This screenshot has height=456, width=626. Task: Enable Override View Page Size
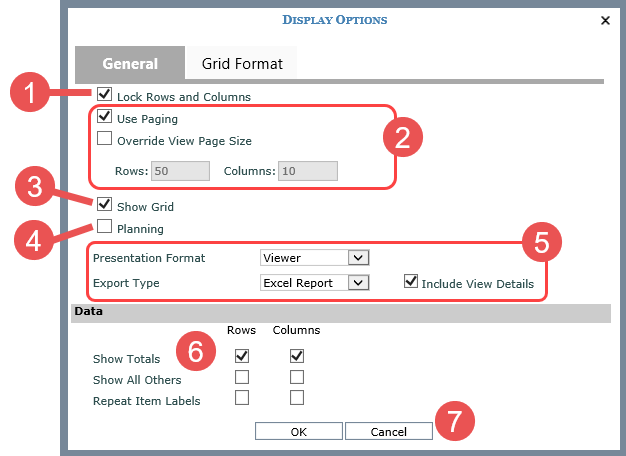coord(105,140)
